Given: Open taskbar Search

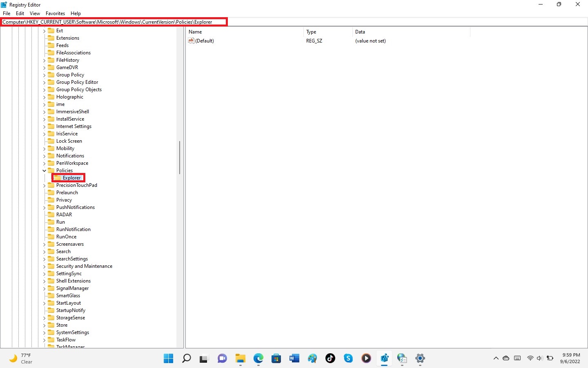Looking at the screenshot, I should 186,359.
